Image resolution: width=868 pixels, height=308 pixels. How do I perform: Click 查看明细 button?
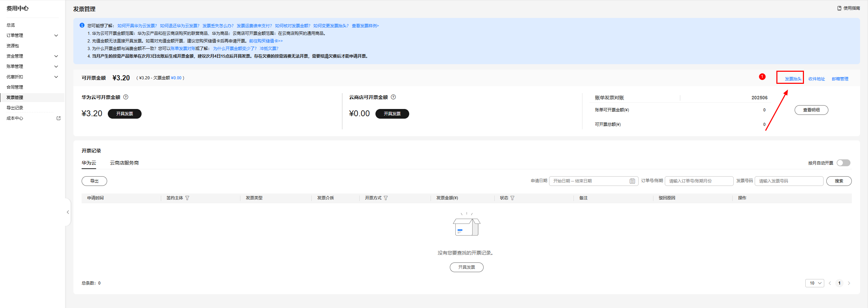click(812, 110)
